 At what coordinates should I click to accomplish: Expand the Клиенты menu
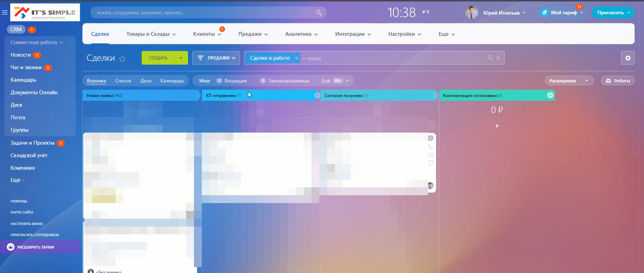[x=219, y=34]
